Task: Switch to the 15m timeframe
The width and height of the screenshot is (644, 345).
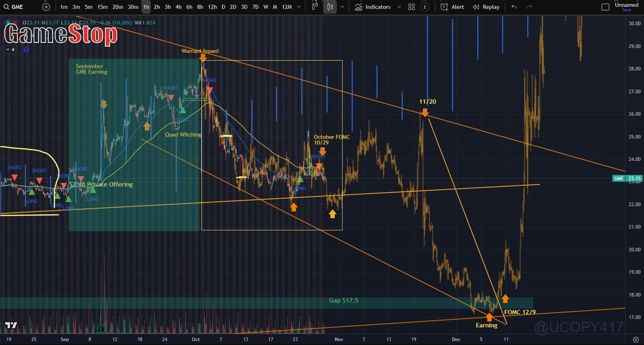Action: pos(103,7)
